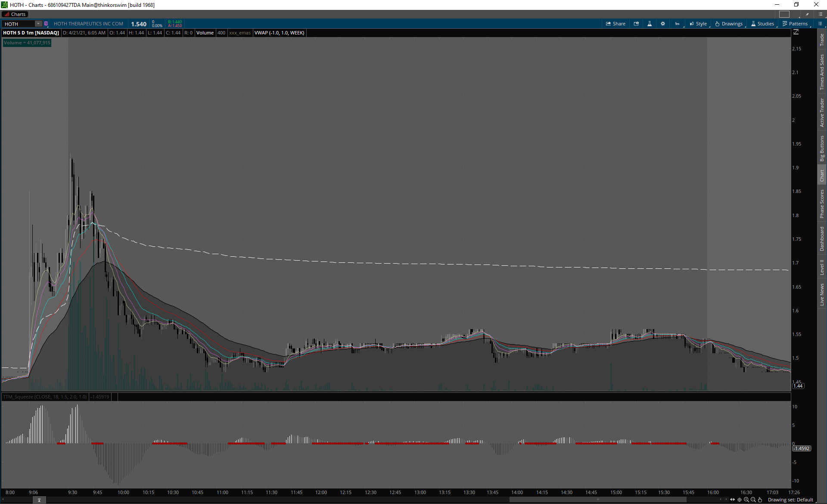This screenshot has height=504, width=827.
Task: Toggle price axis auto-scale icon
Action: pyautogui.click(x=796, y=32)
